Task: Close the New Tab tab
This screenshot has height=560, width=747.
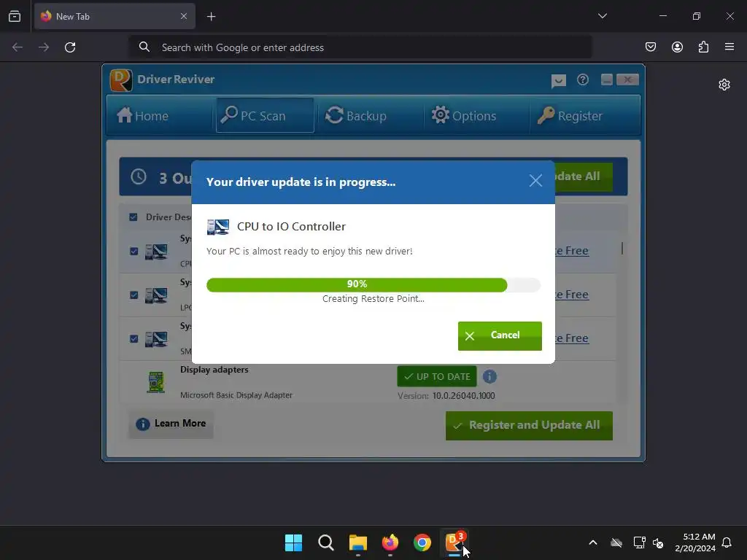Action: (x=184, y=16)
